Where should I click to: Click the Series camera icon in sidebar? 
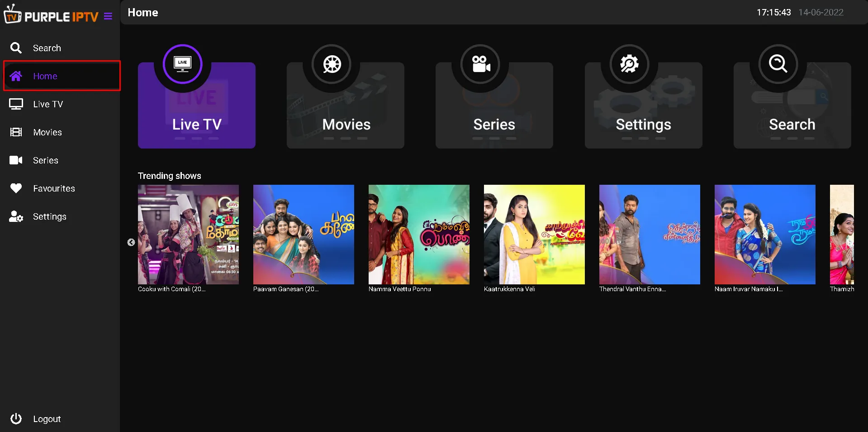coord(16,160)
